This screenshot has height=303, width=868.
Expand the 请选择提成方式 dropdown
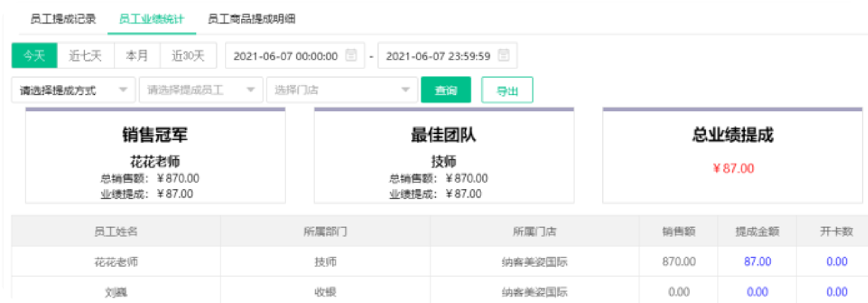coord(73,90)
